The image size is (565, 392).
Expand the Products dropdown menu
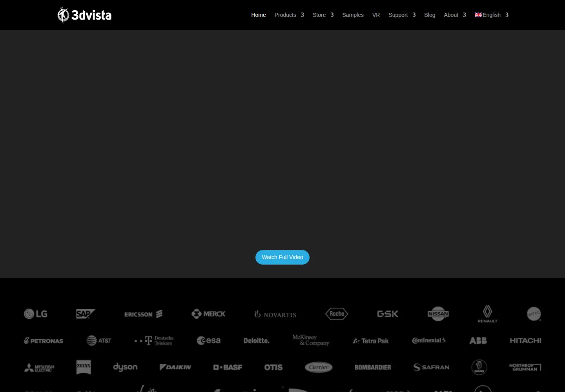(289, 15)
